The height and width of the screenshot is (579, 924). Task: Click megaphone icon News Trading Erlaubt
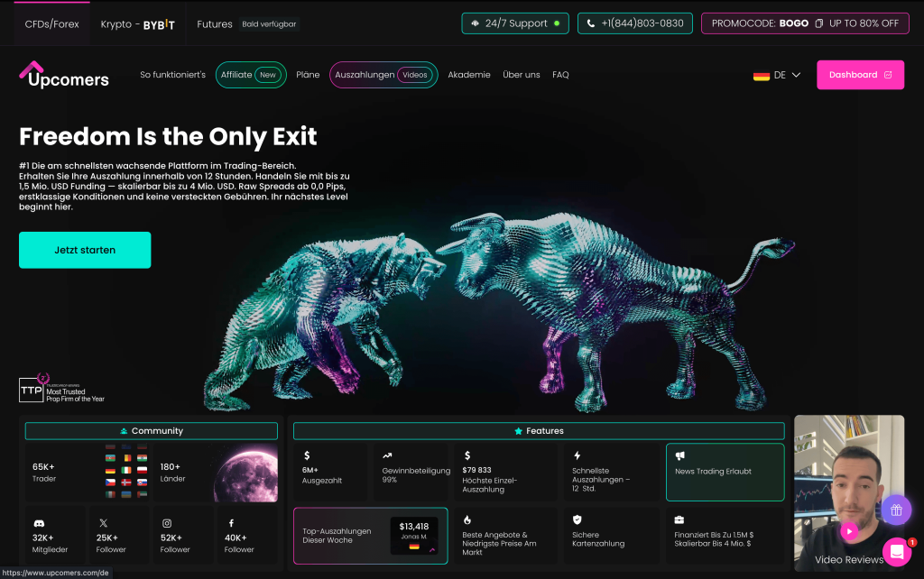pyautogui.click(x=680, y=455)
